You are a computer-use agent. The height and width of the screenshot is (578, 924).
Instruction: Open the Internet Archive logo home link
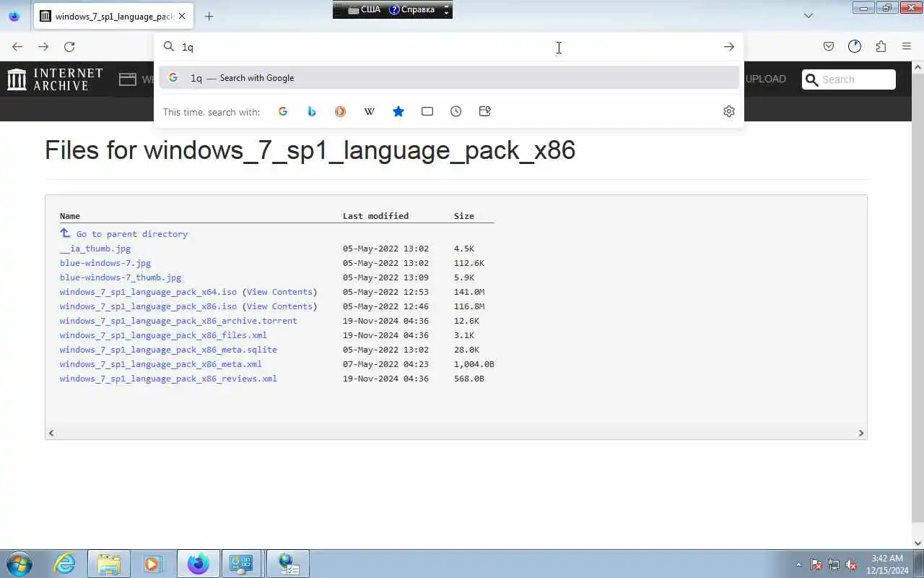pos(55,79)
